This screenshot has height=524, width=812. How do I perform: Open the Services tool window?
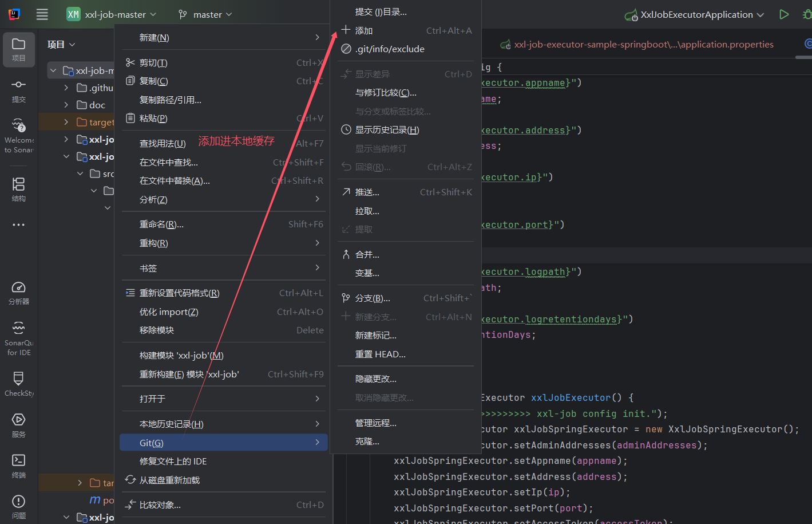18,425
